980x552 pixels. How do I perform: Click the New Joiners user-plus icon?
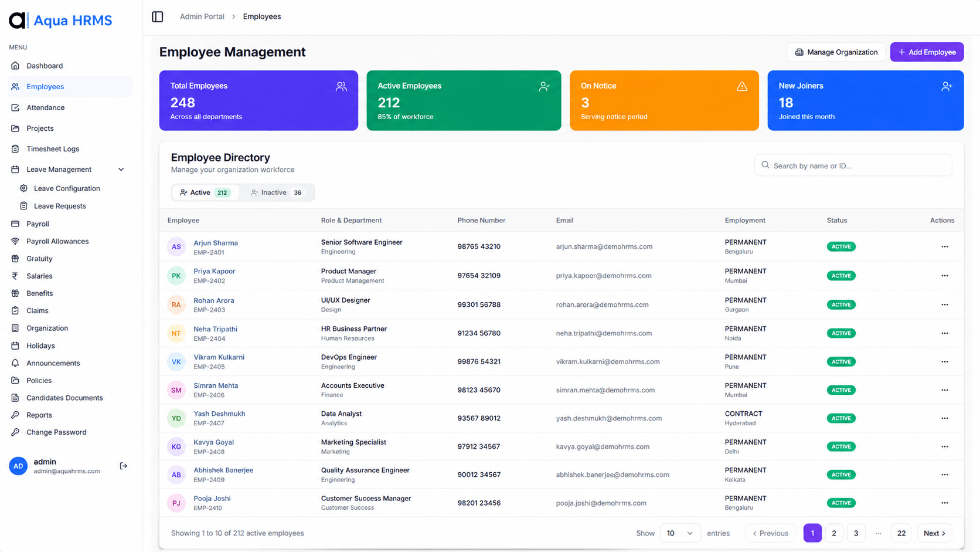point(947,87)
